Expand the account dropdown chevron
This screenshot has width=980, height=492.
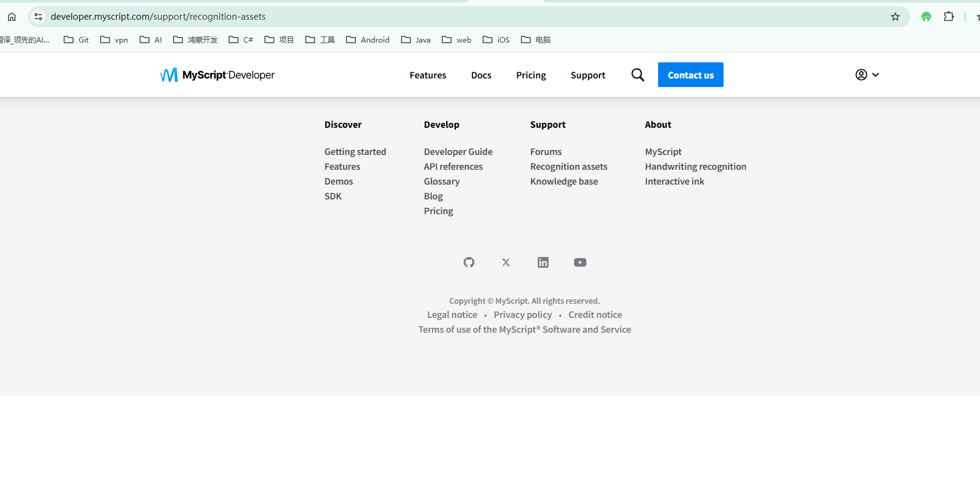pyautogui.click(x=876, y=75)
